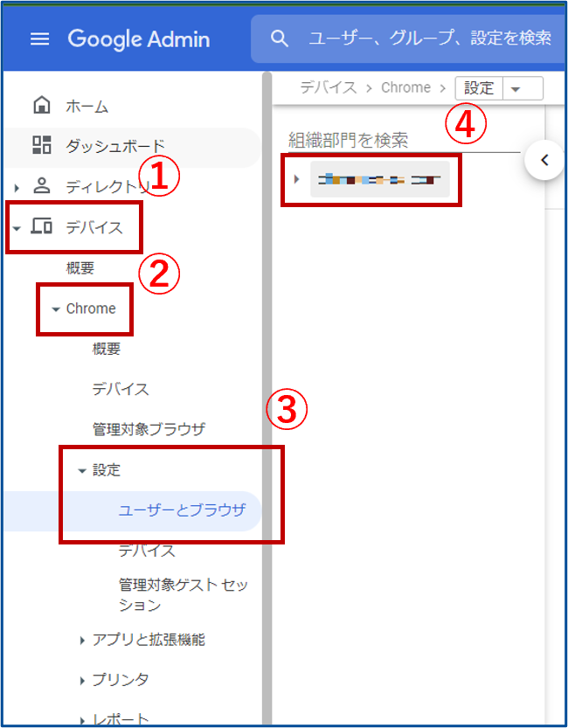Select ユーザーとブラウザ settings item
Viewport: 568px width, 728px height.
tap(182, 510)
